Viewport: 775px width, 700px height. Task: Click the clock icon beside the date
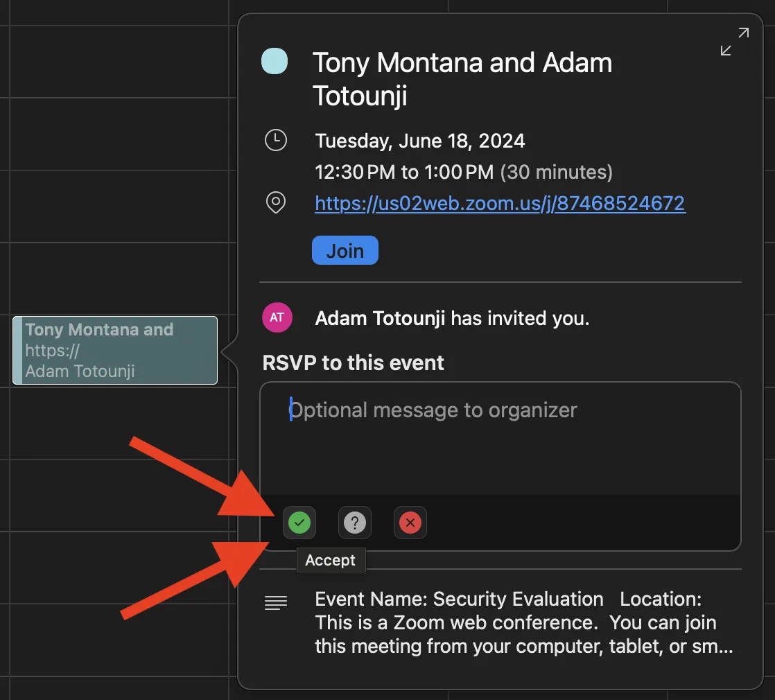276,140
